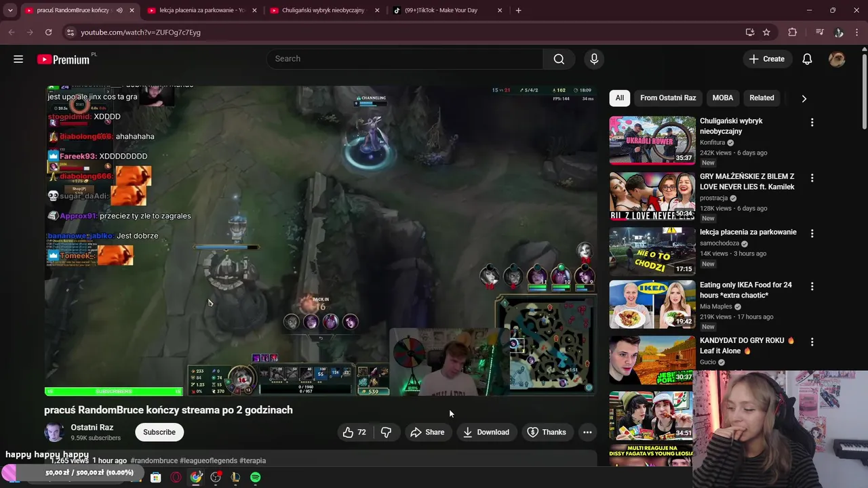The height and width of the screenshot is (488, 868).
Task: Switch to lekcja płacenia za parkowanie tab
Action: (202, 10)
